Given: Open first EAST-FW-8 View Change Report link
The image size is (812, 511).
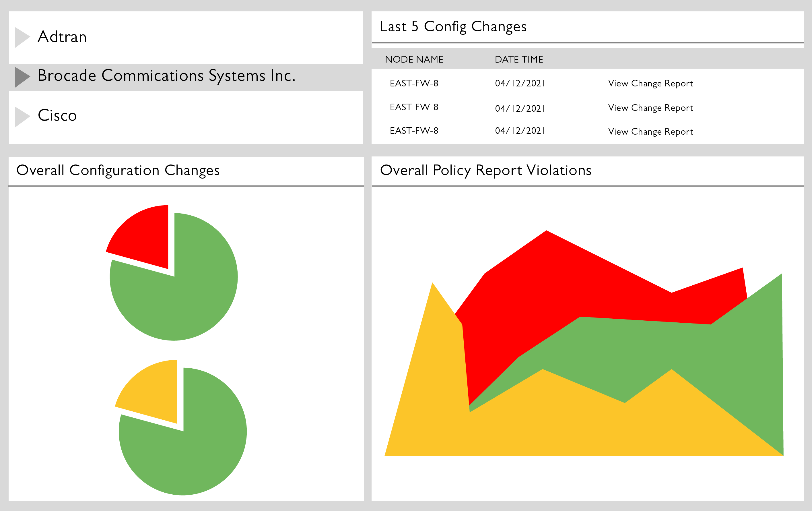Looking at the screenshot, I should 650,83.
